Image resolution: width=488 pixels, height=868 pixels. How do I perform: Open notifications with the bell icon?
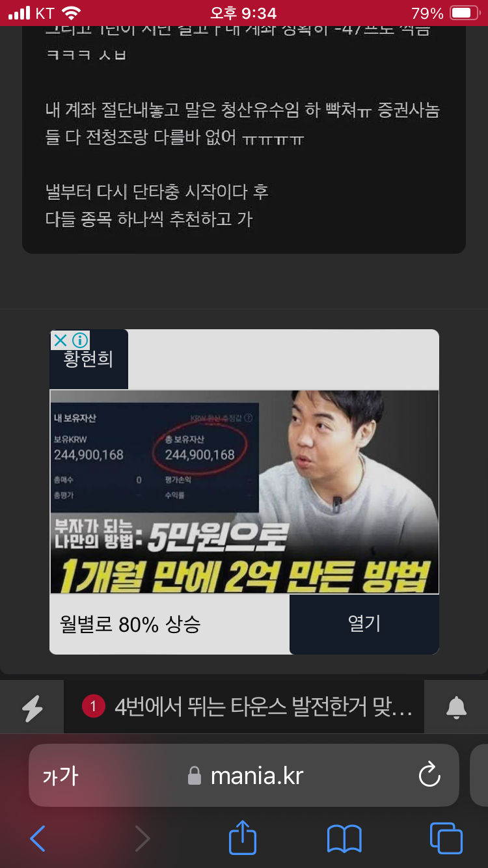click(456, 707)
